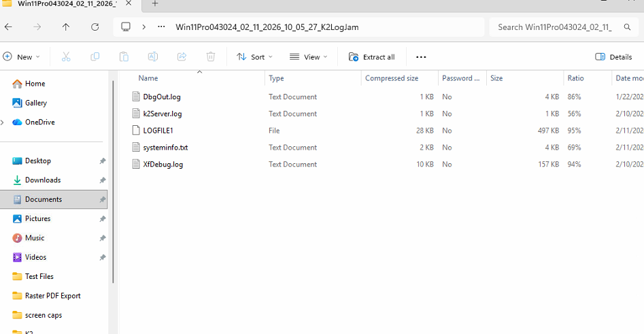Select the k2Server.log file
This screenshot has width=644, height=334.
tap(163, 114)
